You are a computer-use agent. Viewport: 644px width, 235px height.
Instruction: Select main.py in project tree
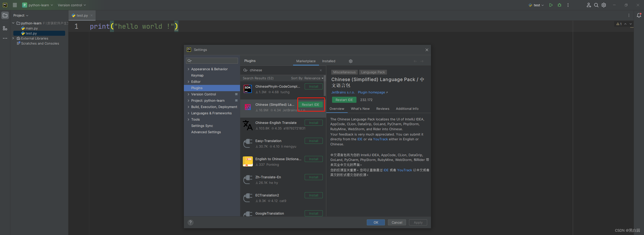point(31,28)
